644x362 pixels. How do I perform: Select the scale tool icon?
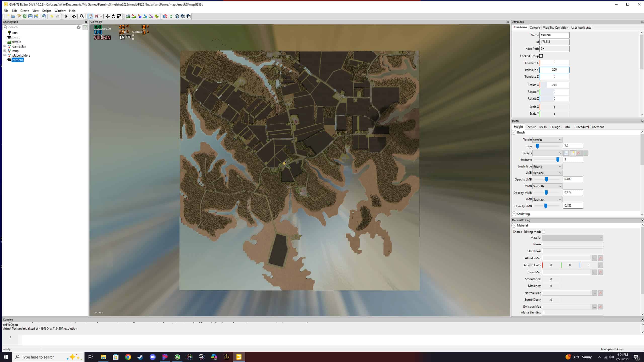coord(119,17)
